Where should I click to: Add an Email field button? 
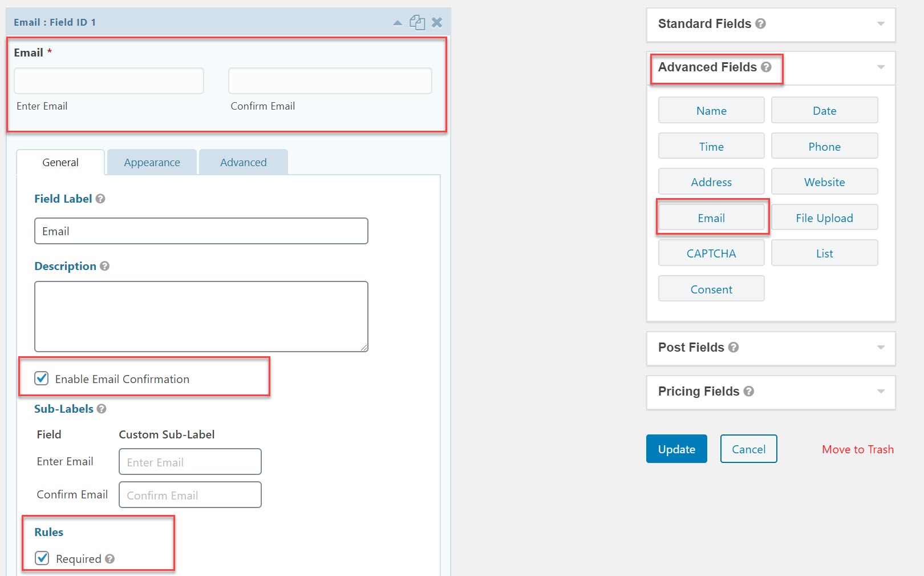(x=711, y=217)
